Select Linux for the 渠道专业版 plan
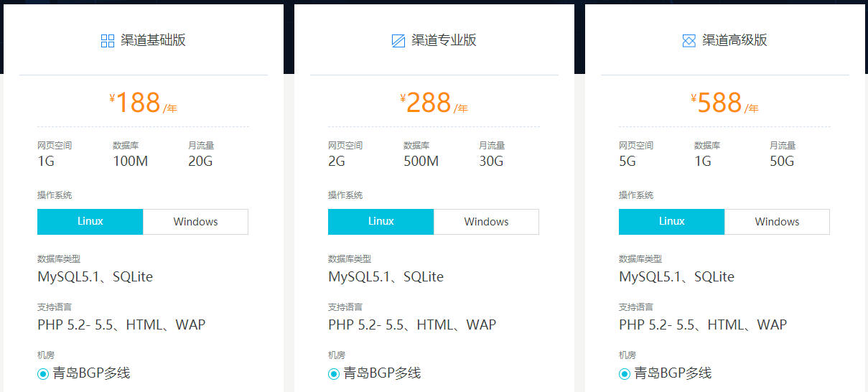 coord(381,222)
